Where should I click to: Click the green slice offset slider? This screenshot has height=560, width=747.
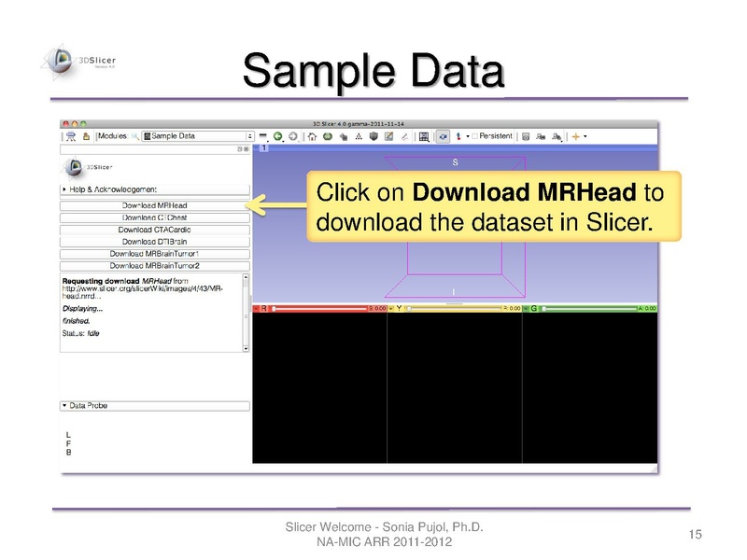tap(589, 309)
